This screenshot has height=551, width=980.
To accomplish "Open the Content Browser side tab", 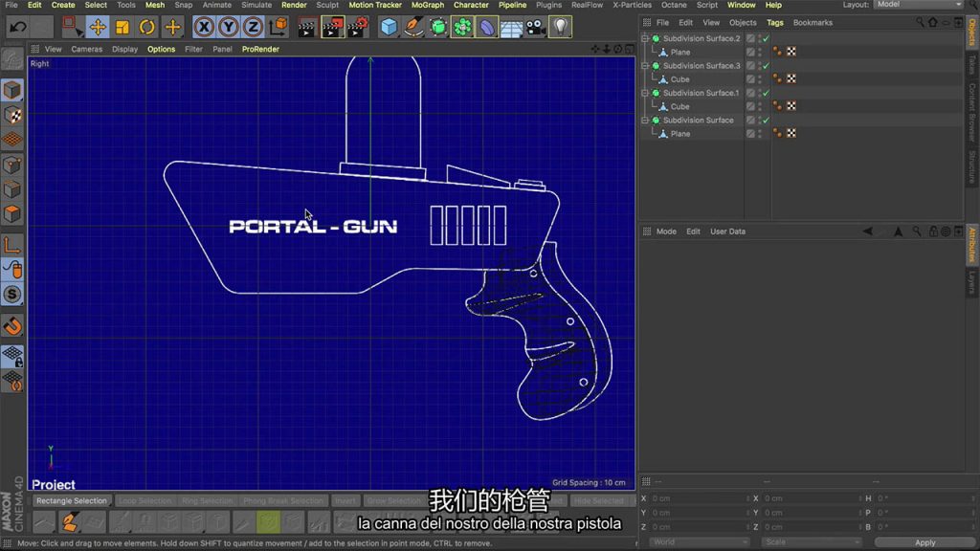I will [972, 113].
